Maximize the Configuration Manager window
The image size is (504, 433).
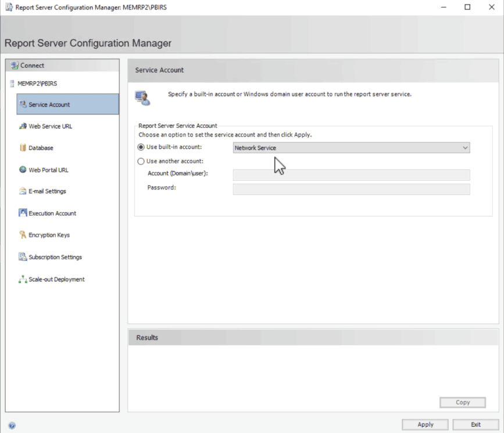(x=467, y=7)
